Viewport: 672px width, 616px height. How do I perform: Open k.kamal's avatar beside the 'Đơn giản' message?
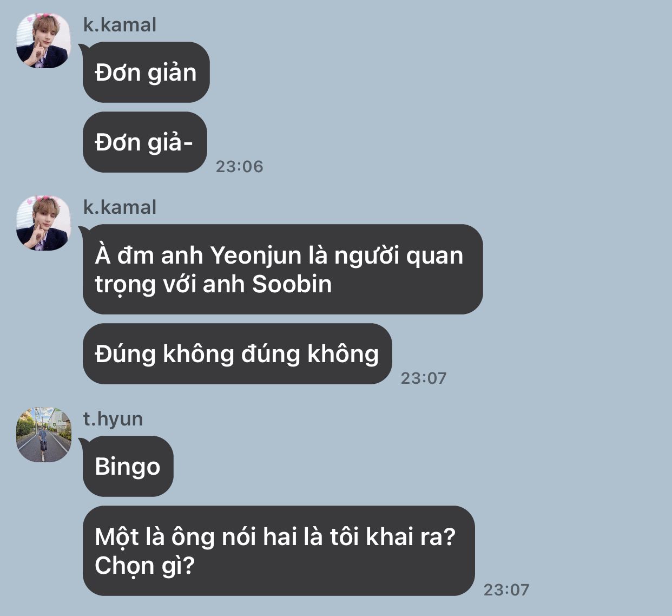[43, 41]
